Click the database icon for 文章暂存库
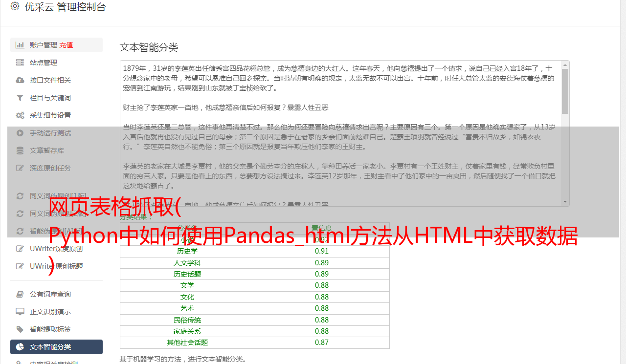This screenshot has width=626, height=364. [20, 150]
